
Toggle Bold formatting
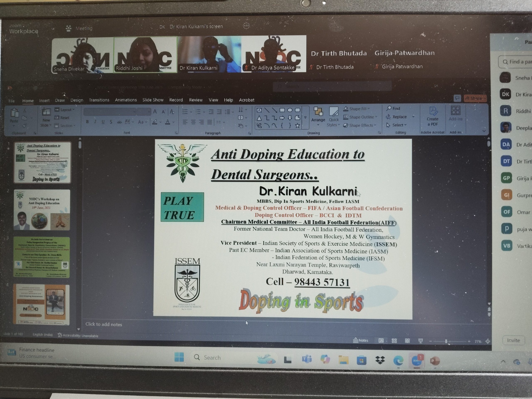[87, 122]
